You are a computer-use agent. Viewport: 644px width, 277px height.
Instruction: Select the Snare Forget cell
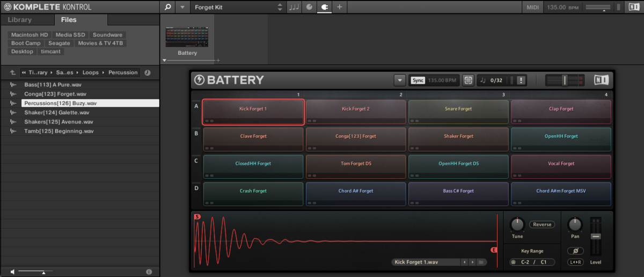click(x=458, y=112)
